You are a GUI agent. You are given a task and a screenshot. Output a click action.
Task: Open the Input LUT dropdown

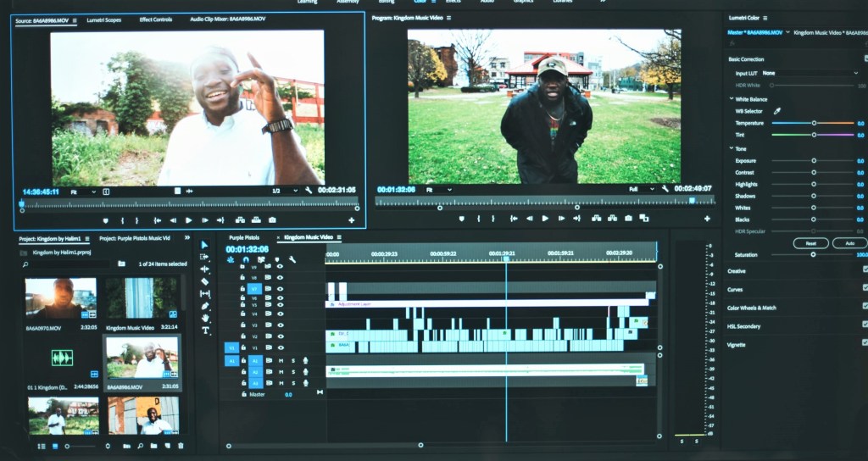pyautogui.click(x=809, y=74)
